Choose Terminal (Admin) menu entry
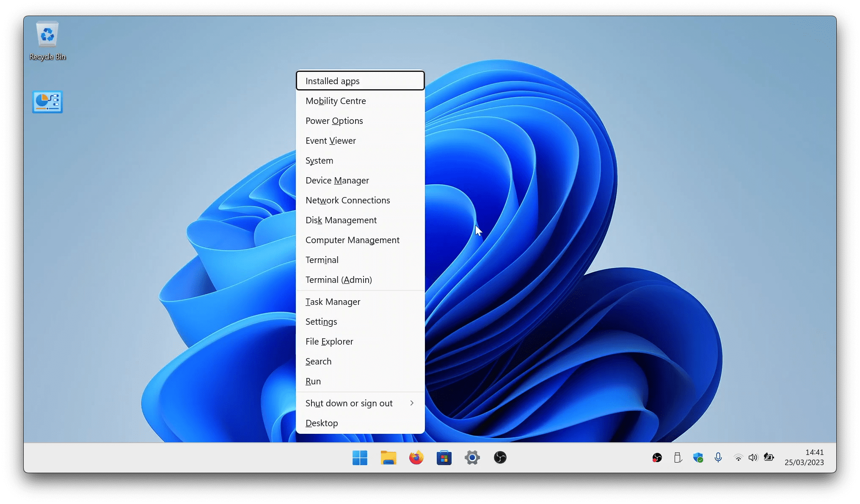The image size is (860, 504). pyautogui.click(x=339, y=280)
